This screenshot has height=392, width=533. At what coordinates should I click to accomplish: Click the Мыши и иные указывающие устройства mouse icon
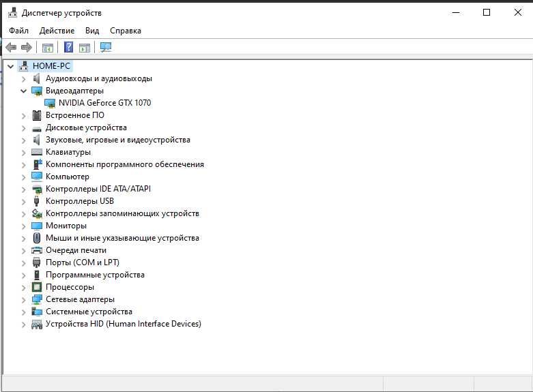(37, 238)
